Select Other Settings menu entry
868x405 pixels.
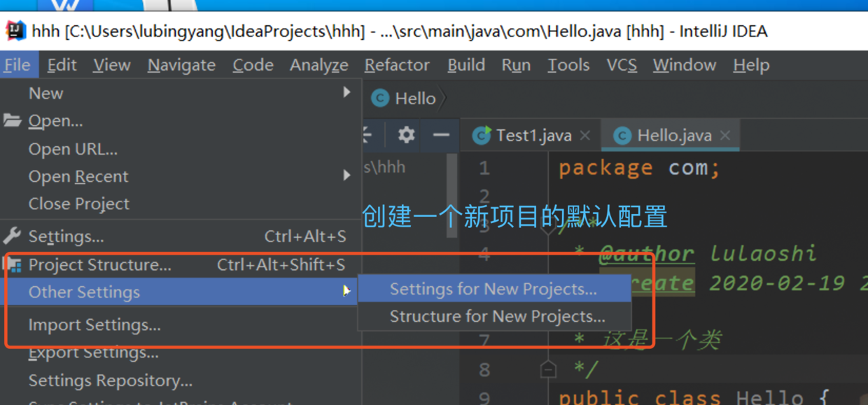click(181, 292)
